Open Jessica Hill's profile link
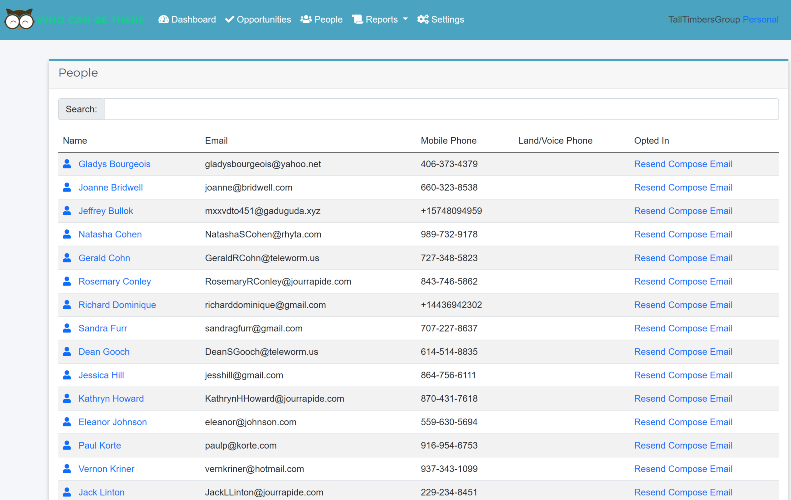The image size is (791, 500). coord(101,375)
